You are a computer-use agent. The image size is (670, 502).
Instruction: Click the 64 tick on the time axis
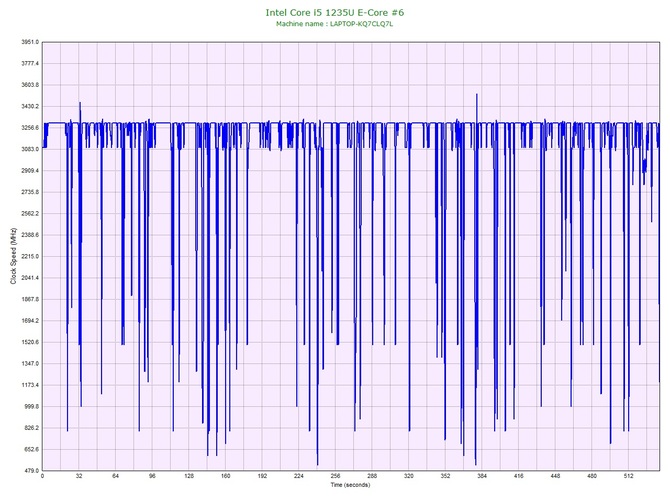click(x=116, y=476)
